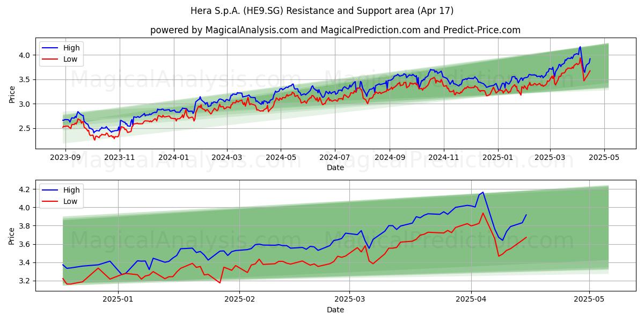Click the '4.2' price tick in bottom chart
Image resolution: width=644 pixels, height=322 pixels.
click(x=26, y=189)
